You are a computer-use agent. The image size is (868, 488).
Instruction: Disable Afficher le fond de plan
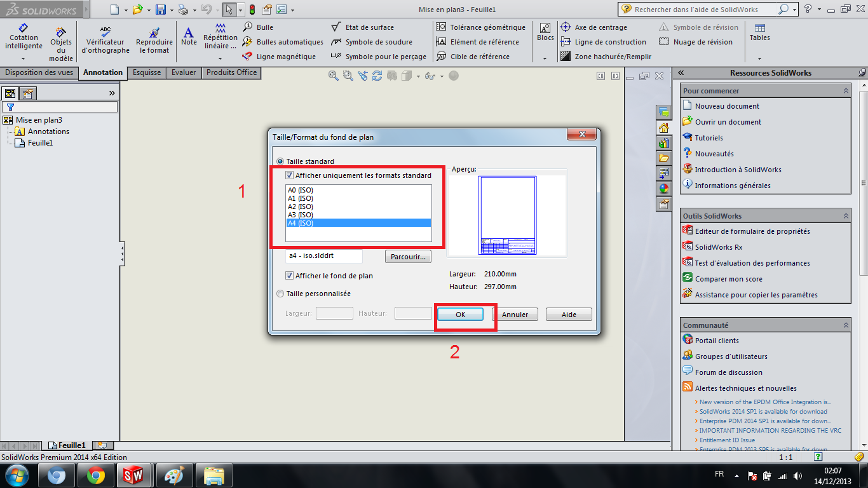(290, 275)
